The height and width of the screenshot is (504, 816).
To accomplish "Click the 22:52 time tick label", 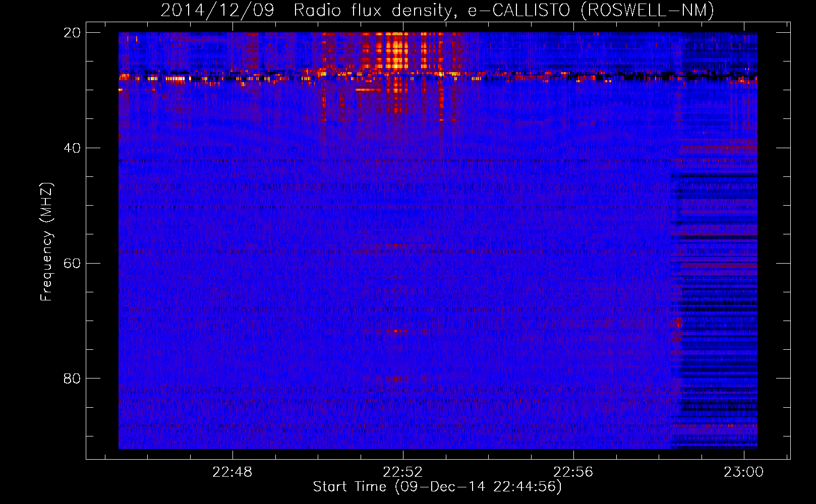I will tap(403, 472).
